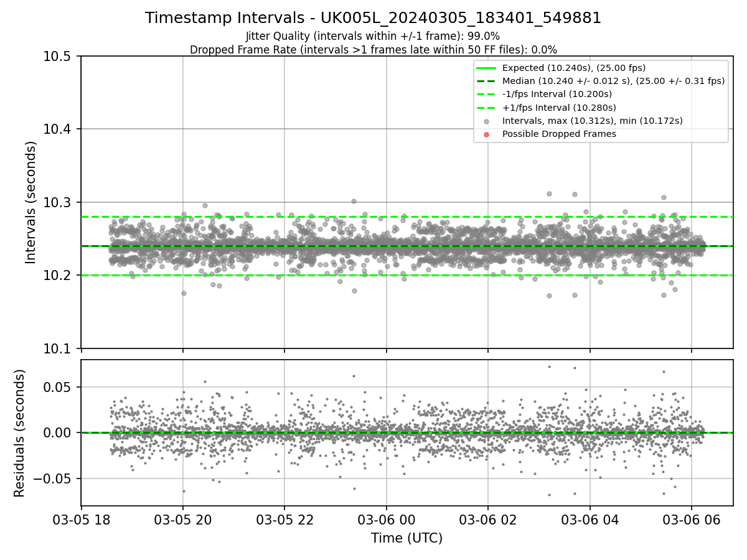The width and height of the screenshot is (747, 560).
Task: Click legend entry 'Intervals, max (10.312s), min (10.172s)'
Action: click(592, 121)
